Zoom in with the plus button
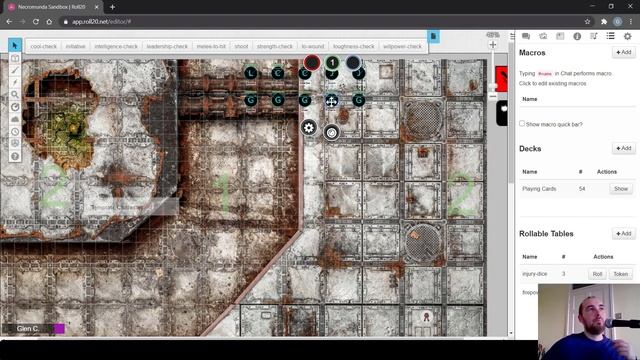The width and height of the screenshot is (640, 360). pos(493,45)
